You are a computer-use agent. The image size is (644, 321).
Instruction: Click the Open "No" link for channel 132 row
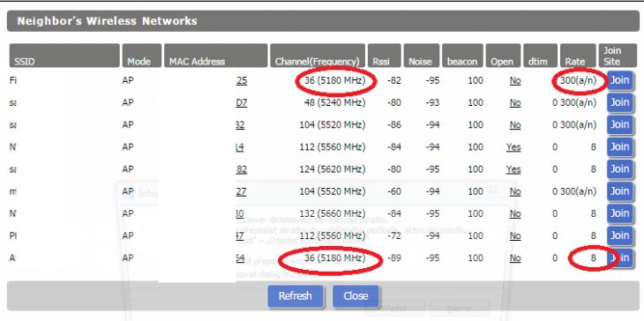point(515,213)
